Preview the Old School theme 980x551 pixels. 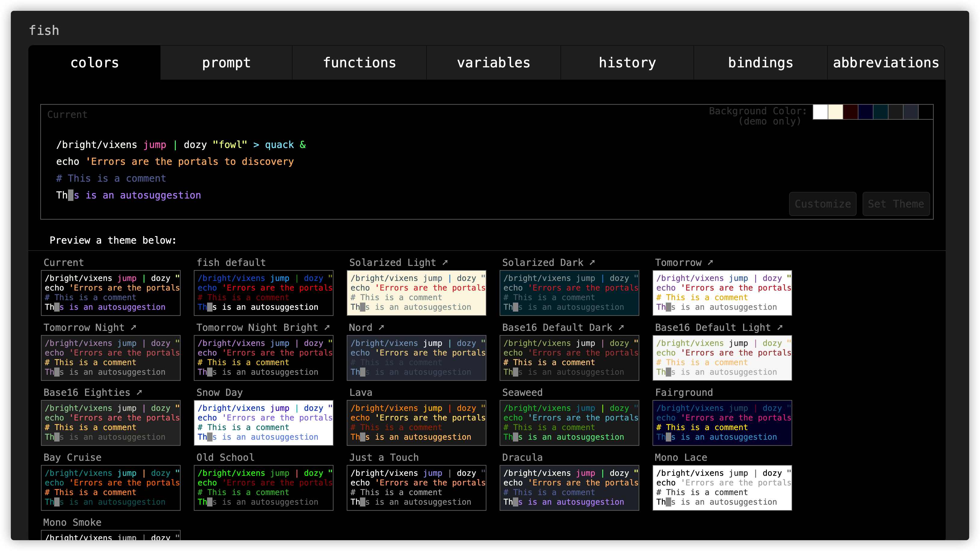[x=264, y=488]
